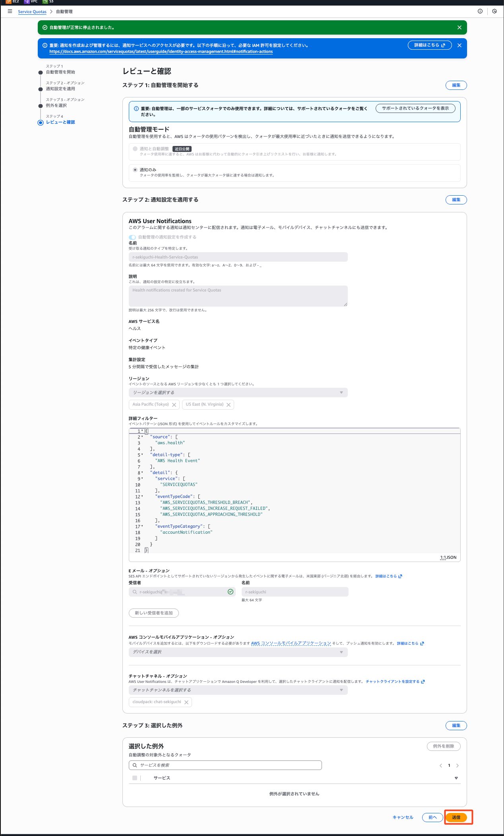Image resolution: width=504 pixels, height=836 pixels.
Task: Close the blue IAM notice banner
Action: click(459, 45)
